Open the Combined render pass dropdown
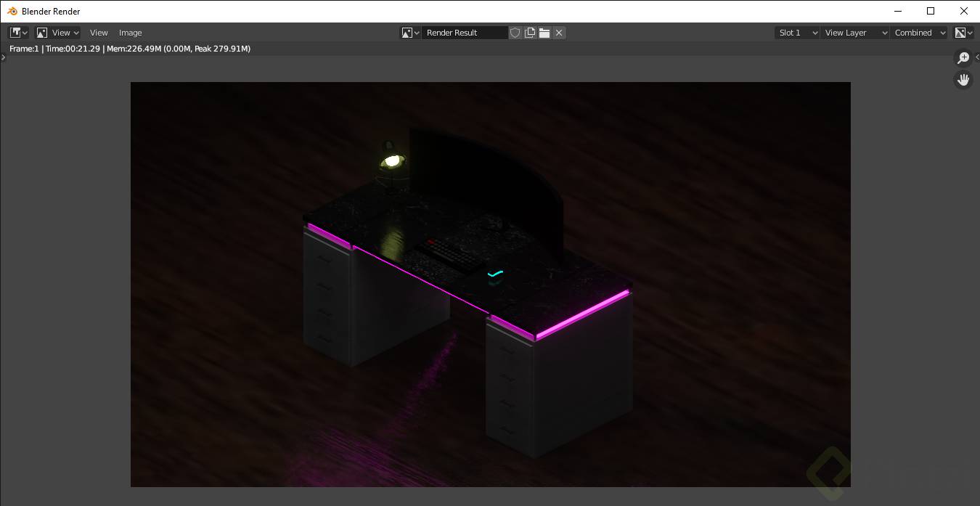The image size is (980, 506). tap(919, 32)
